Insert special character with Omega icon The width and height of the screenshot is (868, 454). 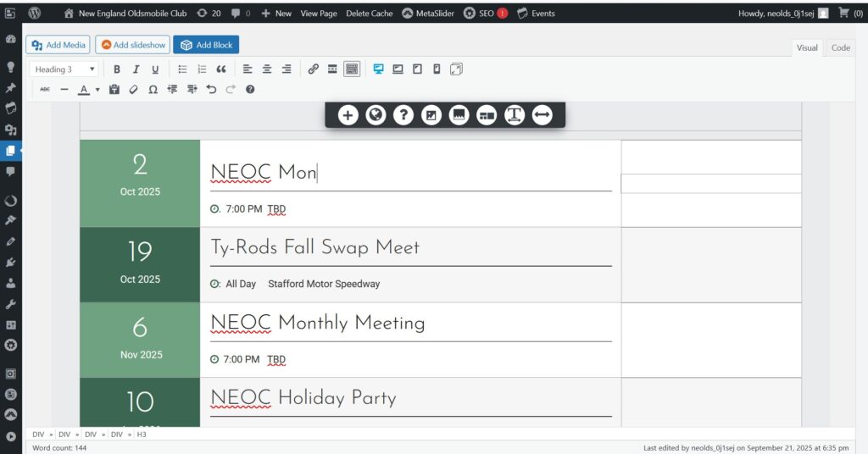coord(153,89)
